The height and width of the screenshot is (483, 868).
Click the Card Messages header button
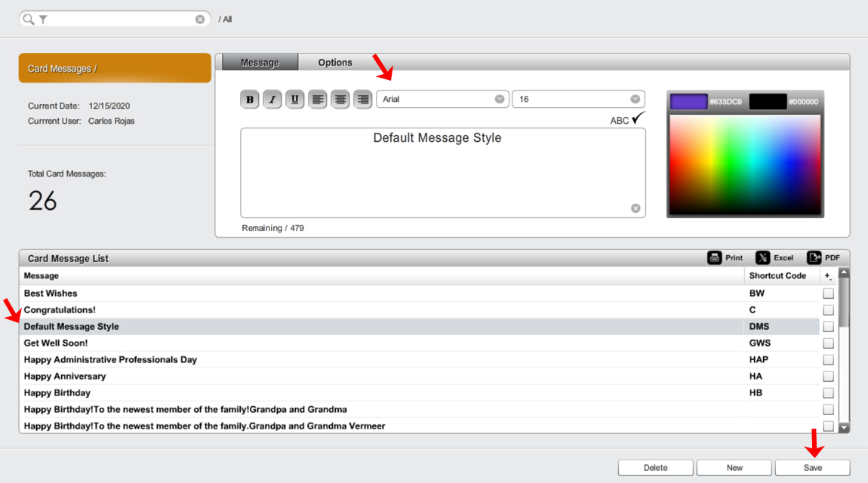point(115,68)
